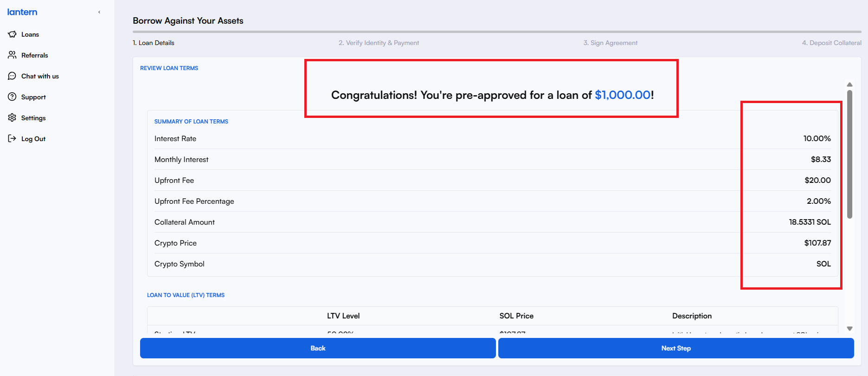Click the Log Out icon
The image size is (868, 376).
point(12,138)
